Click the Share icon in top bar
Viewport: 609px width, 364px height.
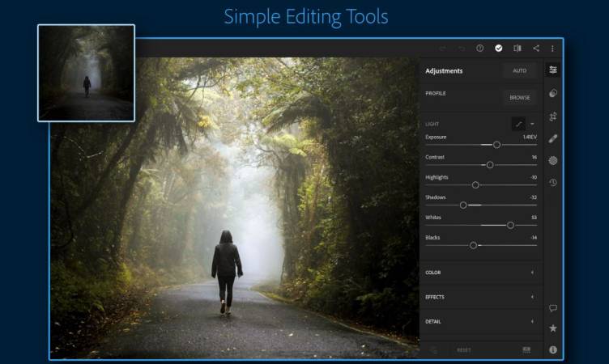pyautogui.click(x=535, y=49)
